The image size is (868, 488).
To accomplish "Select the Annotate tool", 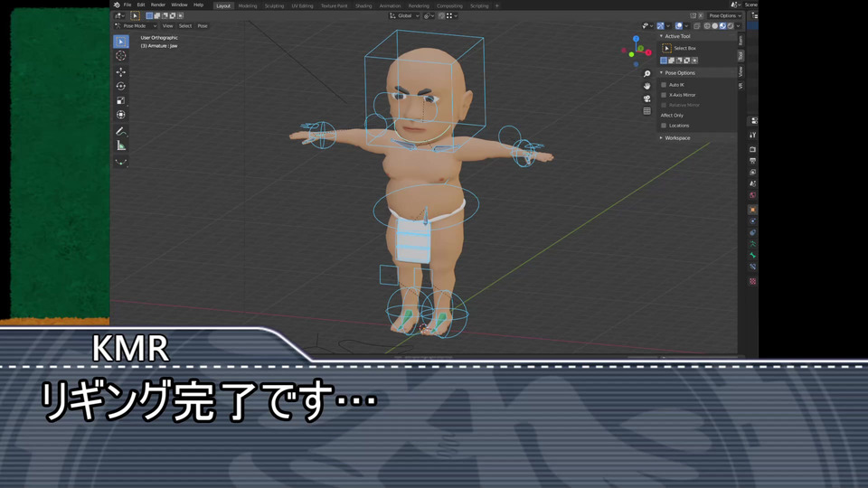I will 120,132.
